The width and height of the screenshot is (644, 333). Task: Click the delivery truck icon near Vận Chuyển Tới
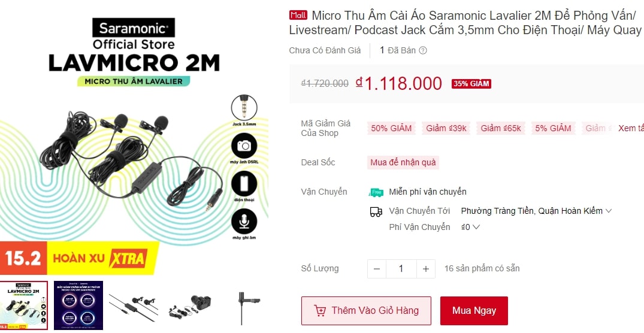tap(376, 211)
